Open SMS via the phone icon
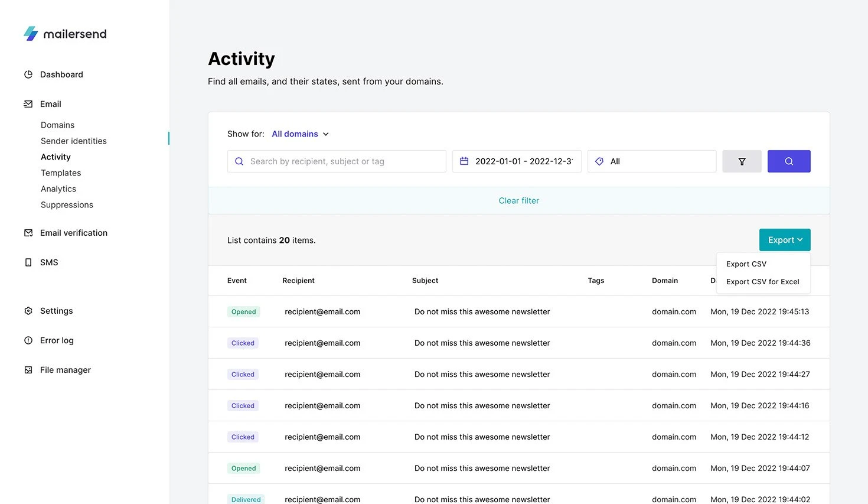The width and height of the screenshot is (868, 504). click(x=28, y=262)
